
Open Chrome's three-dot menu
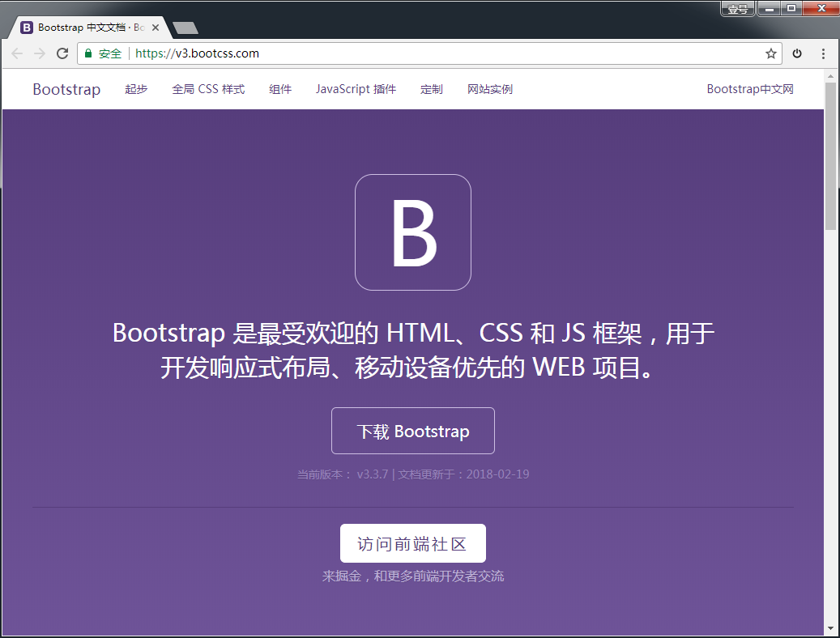click(x=824, y=53)
